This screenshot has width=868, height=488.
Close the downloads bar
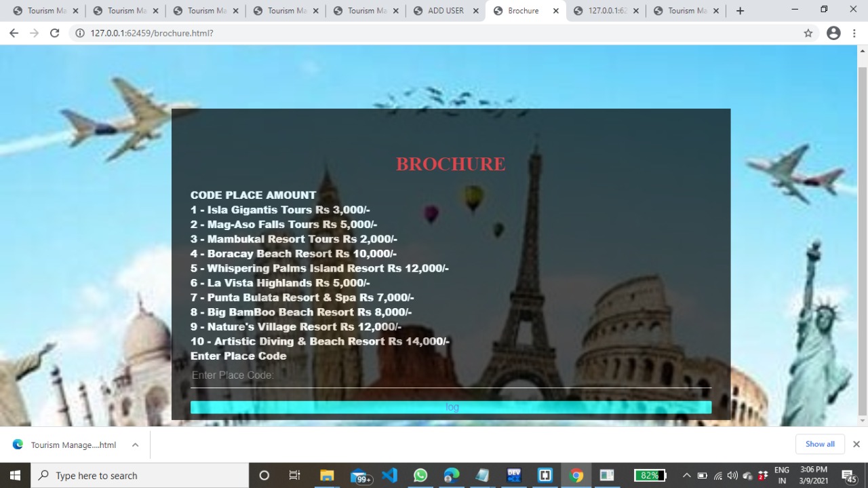856,444
